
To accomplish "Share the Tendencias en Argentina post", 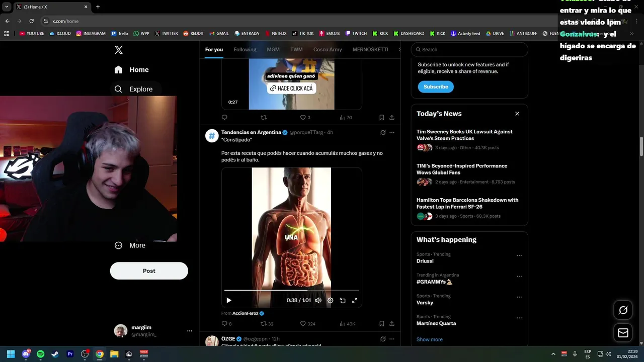I will click(x=392, y=324).
